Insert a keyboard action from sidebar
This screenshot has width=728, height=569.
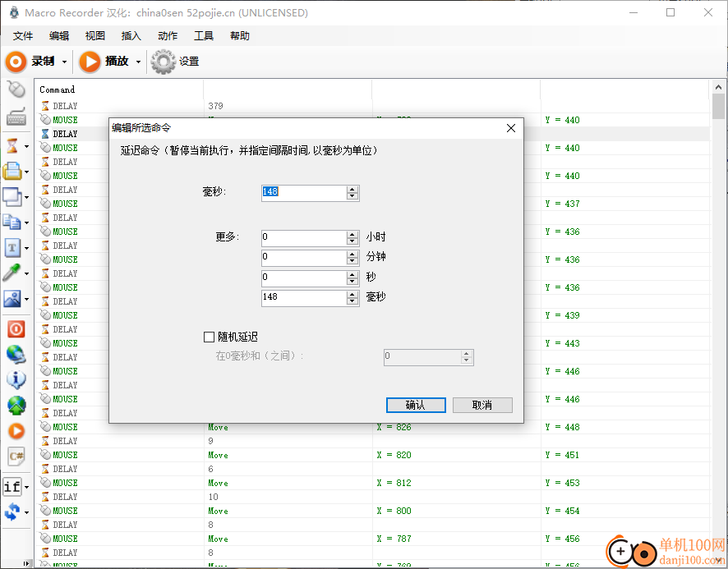[16, 117]
